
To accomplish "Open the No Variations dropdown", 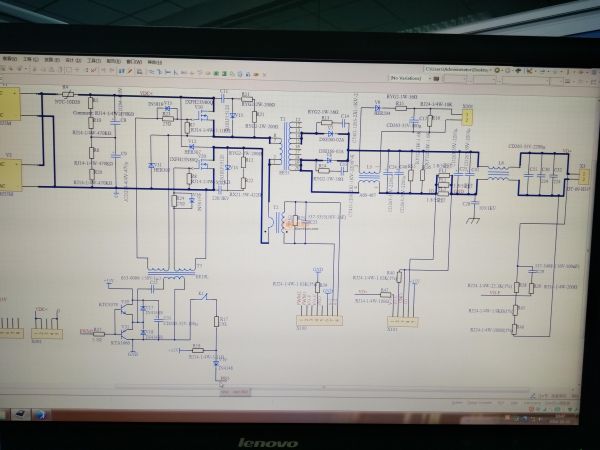I will pyautogui.click(x=408, y=78).
